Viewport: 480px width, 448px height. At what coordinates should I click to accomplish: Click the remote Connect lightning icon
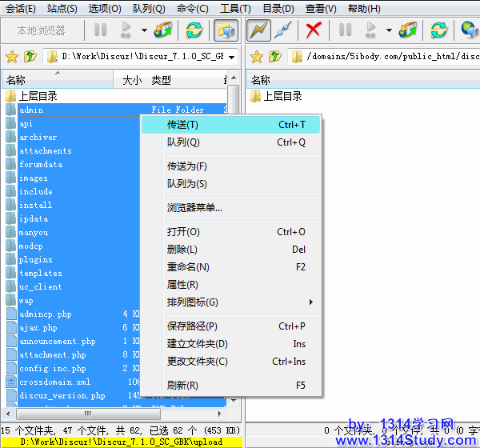coord(258,31)
